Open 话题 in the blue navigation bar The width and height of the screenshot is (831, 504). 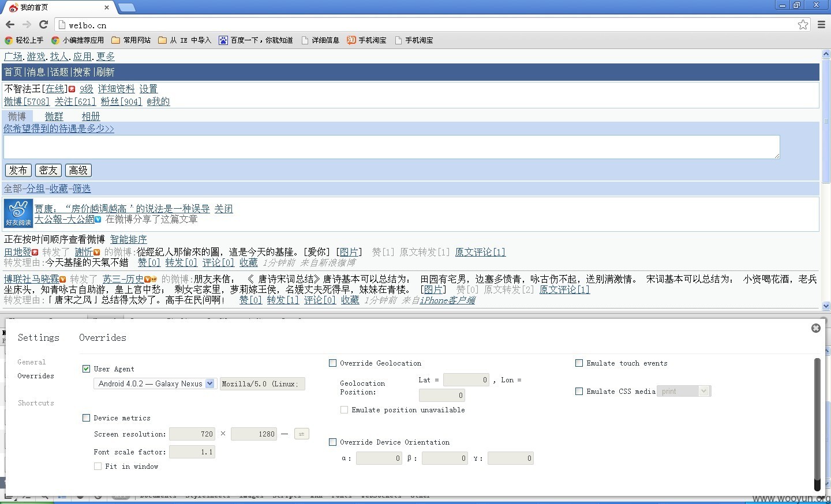tap(59, 72)
